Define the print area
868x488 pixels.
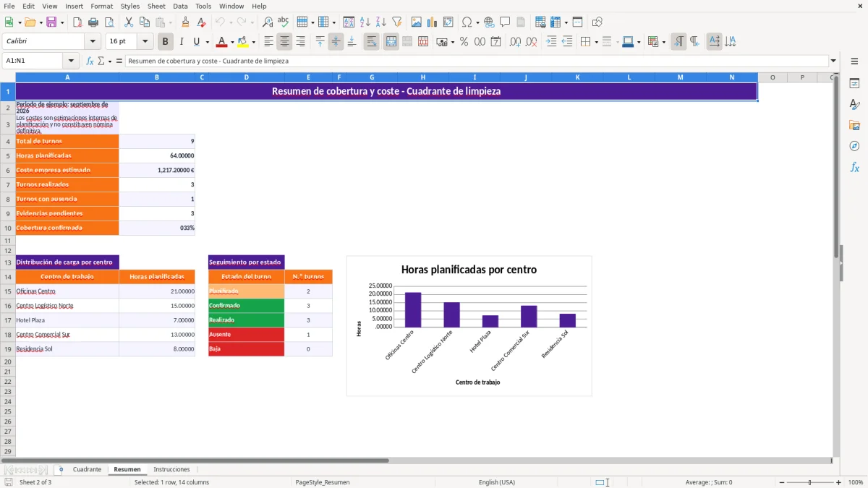pyautogui.click(x=540, y=22)
